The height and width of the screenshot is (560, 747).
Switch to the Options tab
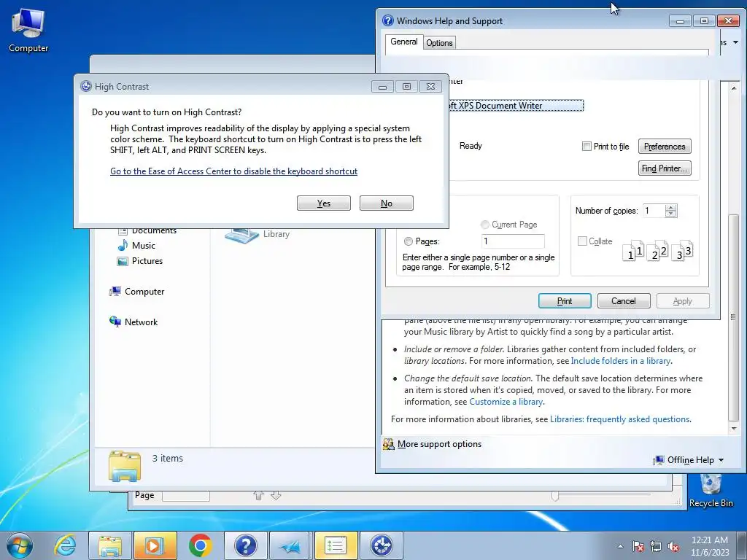pyautogui.click(x=439, y=43)
